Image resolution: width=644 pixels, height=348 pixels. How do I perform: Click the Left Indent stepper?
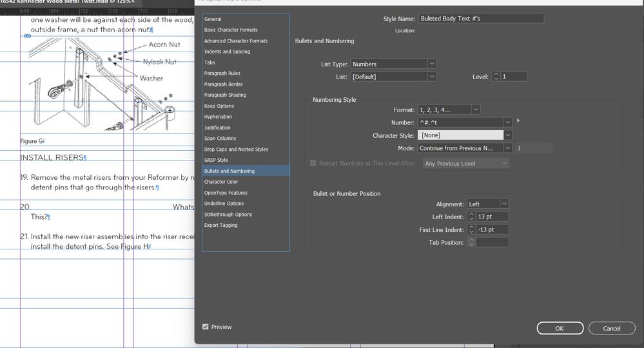[x=471, y=217]
